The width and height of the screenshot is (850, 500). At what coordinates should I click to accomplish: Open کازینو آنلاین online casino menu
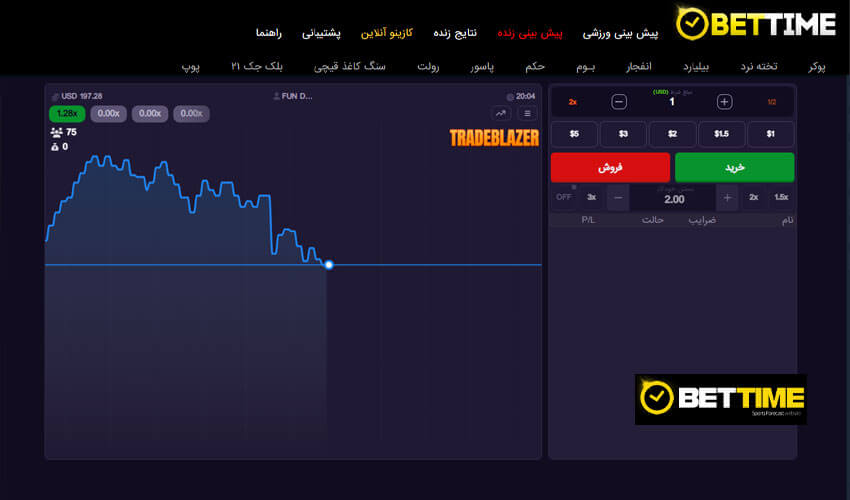click(387, 33)
